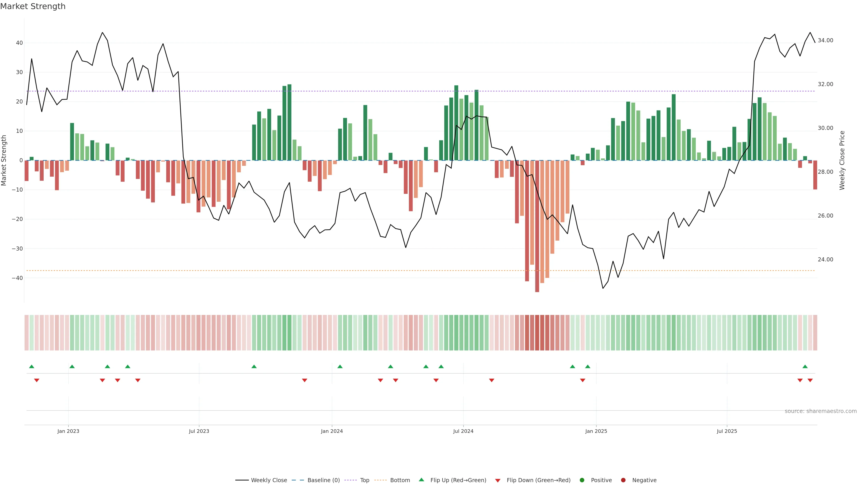Viewport: 868px width, 488px height.
Task: Click the Jul 2025 x-axis label
Action: click(x=726, y=431)
